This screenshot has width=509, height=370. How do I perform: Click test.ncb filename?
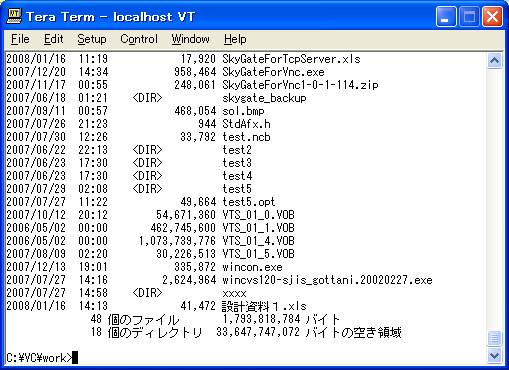click(x=246, y=137)
